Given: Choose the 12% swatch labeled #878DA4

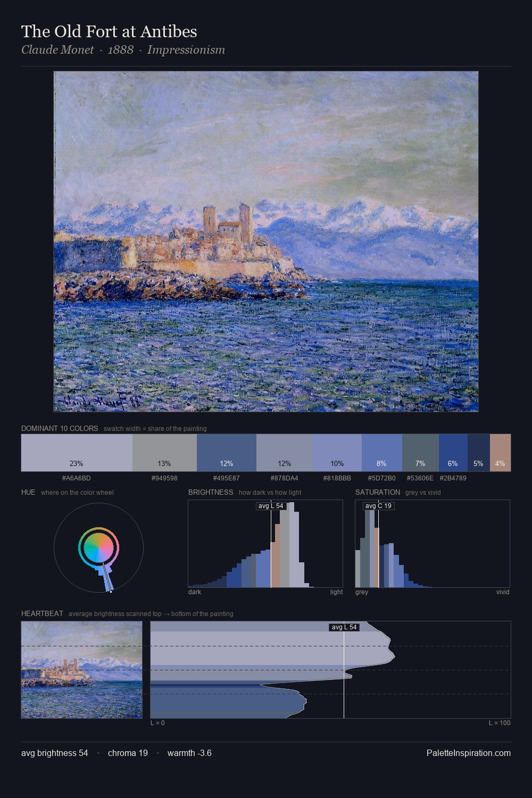Looking at the screenshot, I should click(285, 453).
